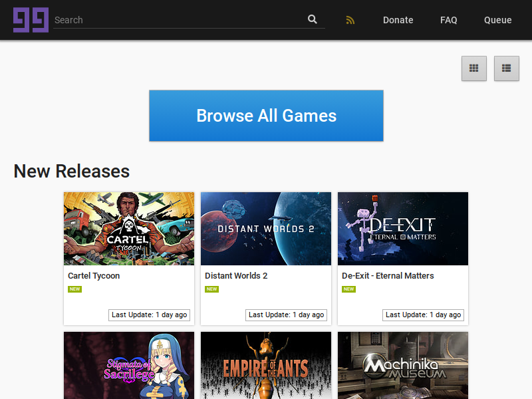Open Stigmata of Sacrilege cover image
The image size is (532, 399).
[x=129, y=365]
